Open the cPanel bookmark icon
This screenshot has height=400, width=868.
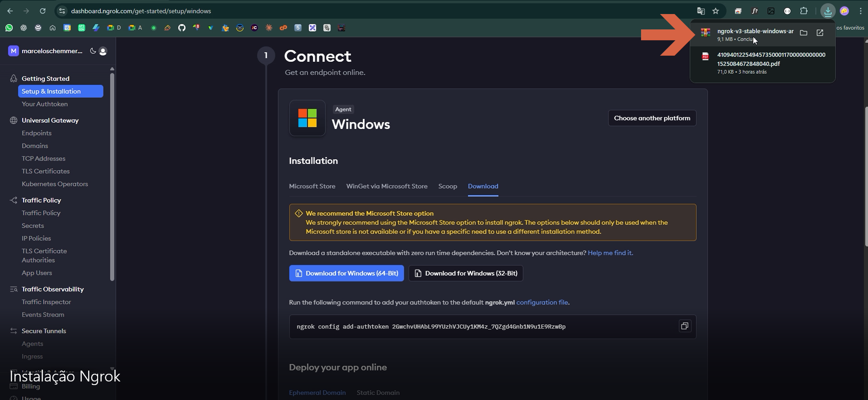tap(283, 28)
